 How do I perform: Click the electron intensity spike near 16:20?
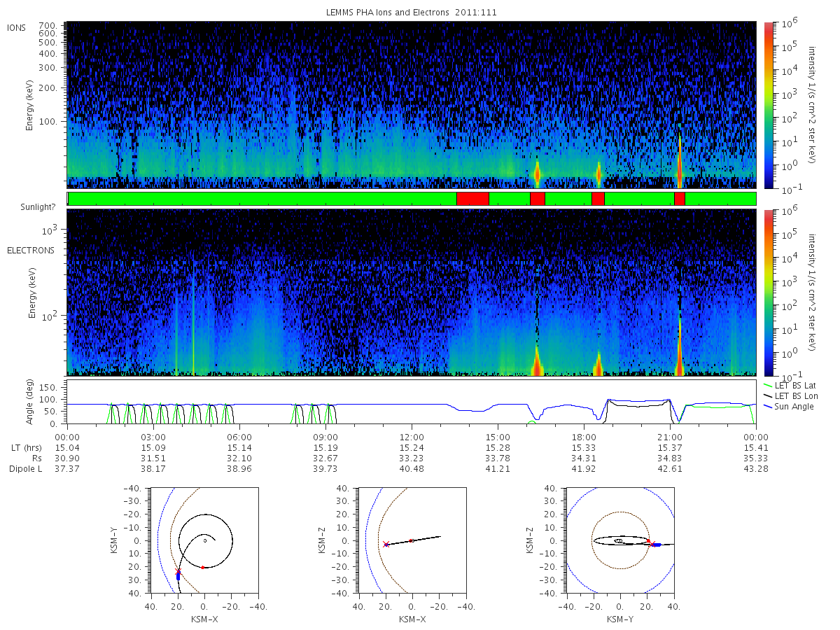pos(537,361)
